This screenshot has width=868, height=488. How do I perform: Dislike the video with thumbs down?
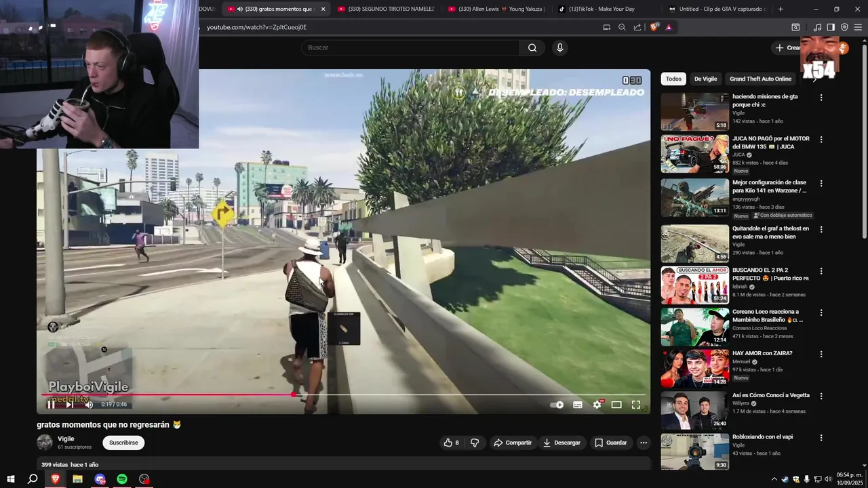click(x=475, y=443)
